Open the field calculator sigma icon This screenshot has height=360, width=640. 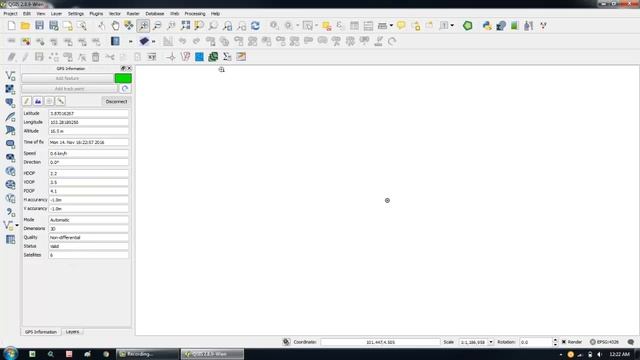pyautogui.click(x=227, y=57)
